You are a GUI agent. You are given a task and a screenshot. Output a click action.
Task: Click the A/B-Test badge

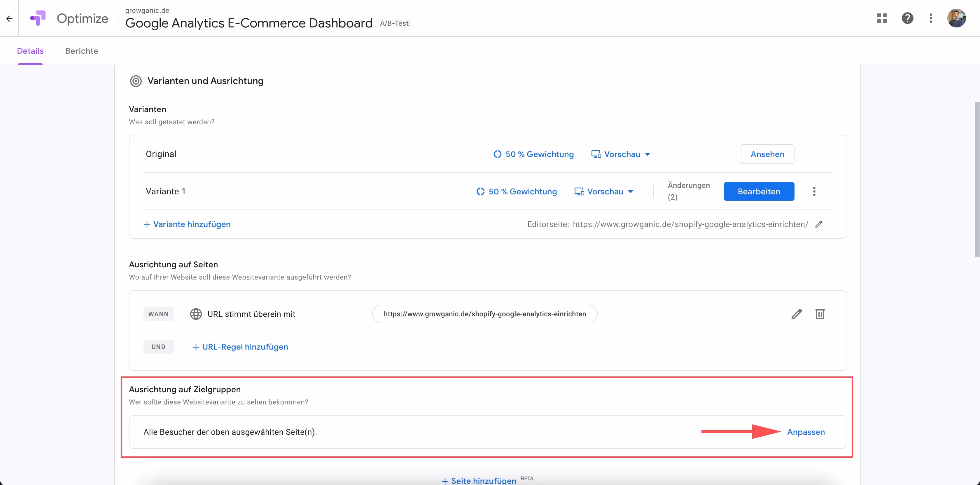[394, 23]
